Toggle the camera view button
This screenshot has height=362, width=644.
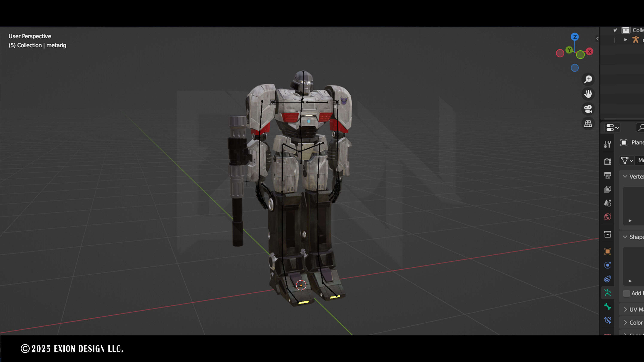tap(588, 109)
